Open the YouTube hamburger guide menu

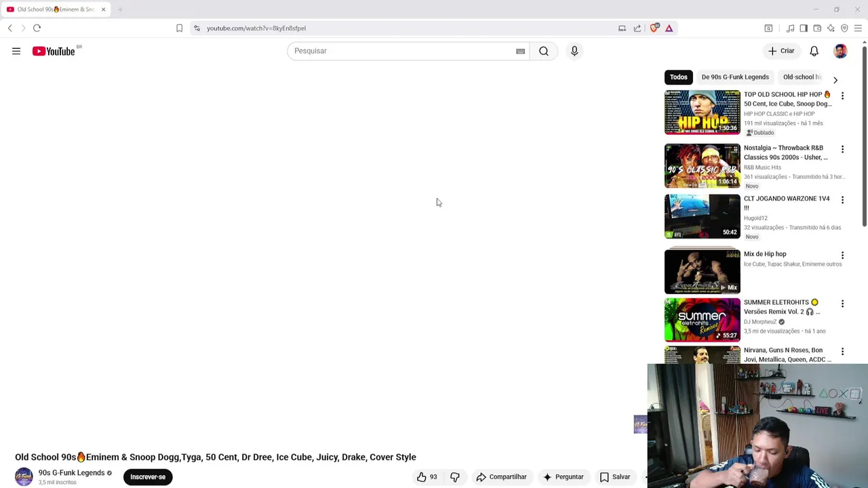(16, 51)
